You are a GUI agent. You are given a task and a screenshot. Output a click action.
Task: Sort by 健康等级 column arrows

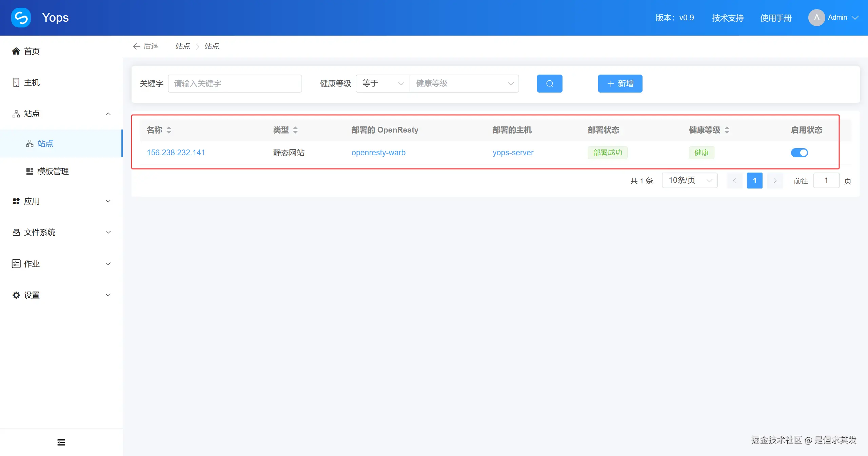pos(727,130)
